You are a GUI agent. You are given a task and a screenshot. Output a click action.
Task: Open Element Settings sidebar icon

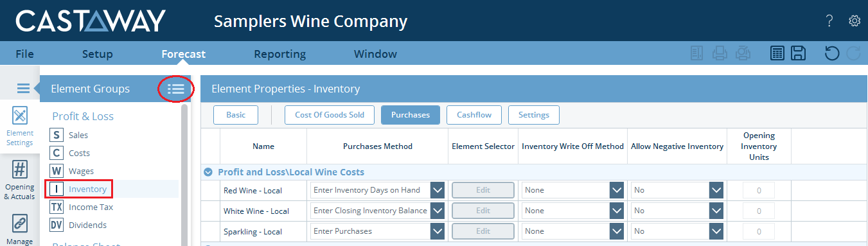(20, 127)
